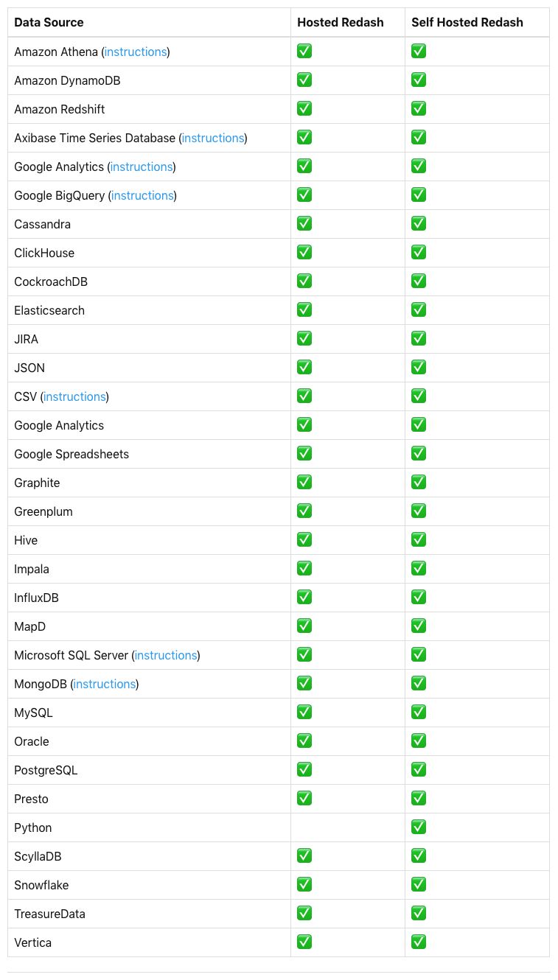The image size is (558, 980).
Task: Click Hosted Redash checkmark for MySQL
Action: (x=304, y=712)
